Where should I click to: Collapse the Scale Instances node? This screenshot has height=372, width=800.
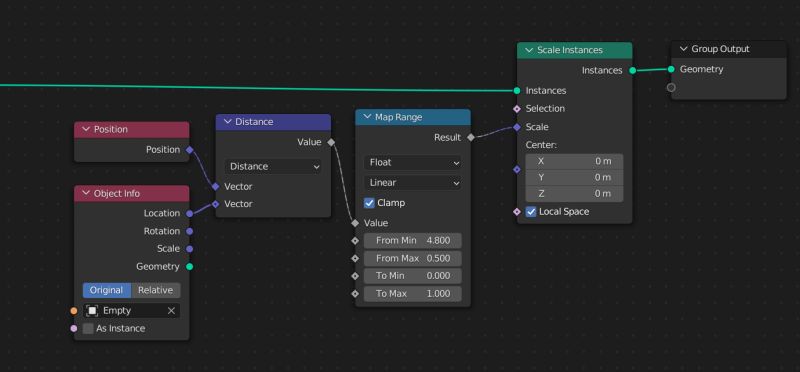click(x=529, y=50)
